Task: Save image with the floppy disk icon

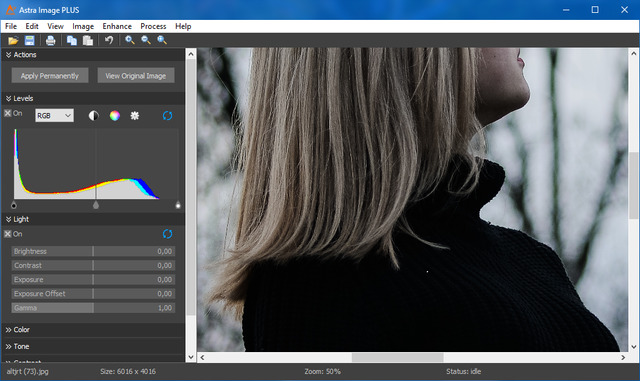Action: click(29, 40)
